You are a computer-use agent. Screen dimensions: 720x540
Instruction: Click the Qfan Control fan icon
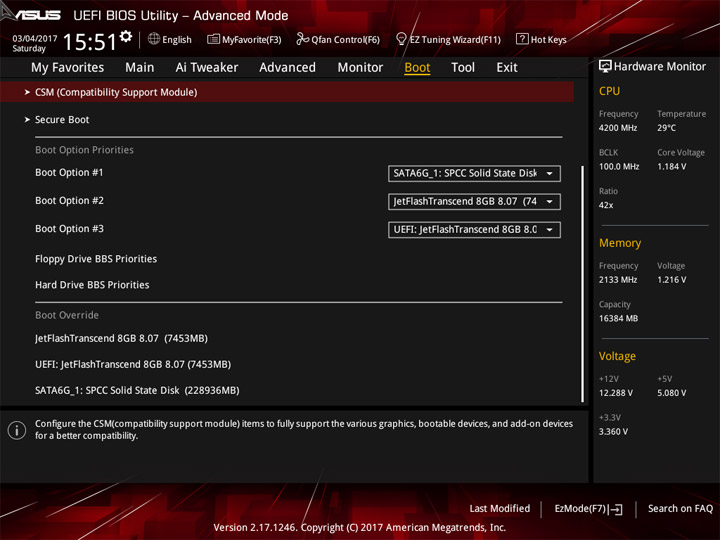coord(302,39)
